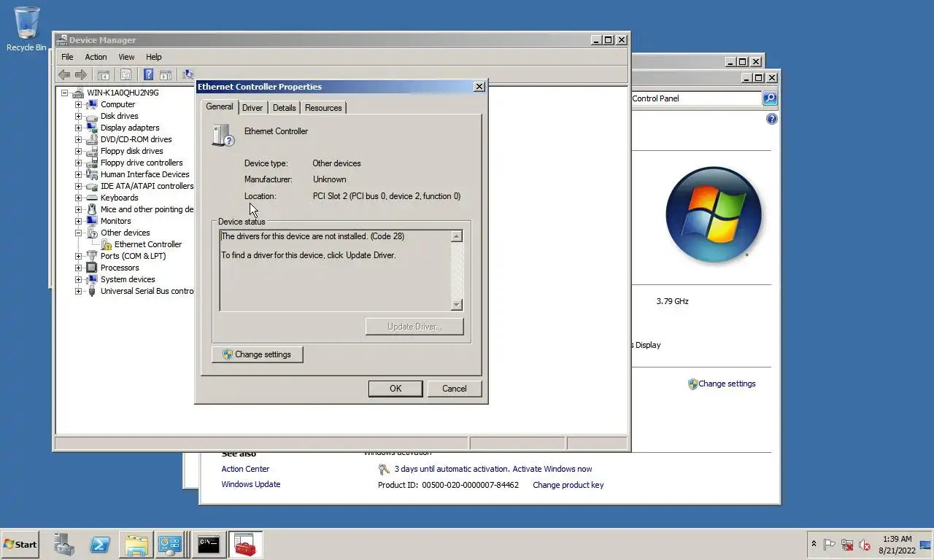The height and width of the screenshot is (560, 934).
Task: Open the File menu in Device Manager
Action: [67, 57]
